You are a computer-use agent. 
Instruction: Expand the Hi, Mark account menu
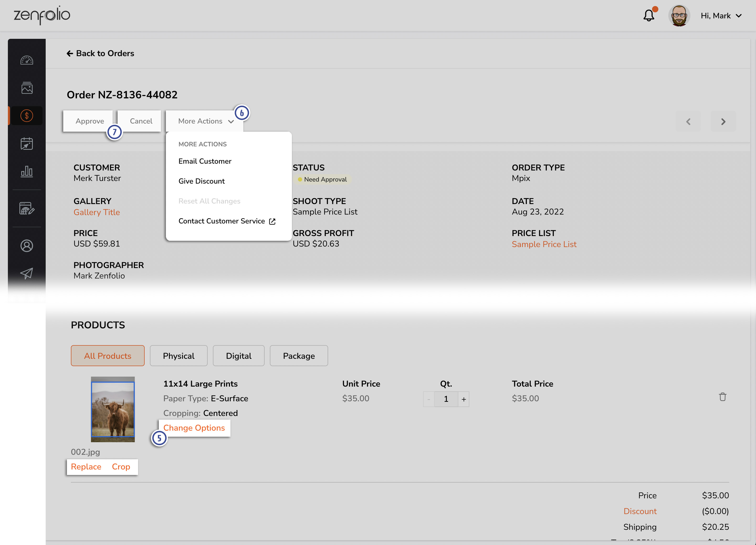click(721, 16)
